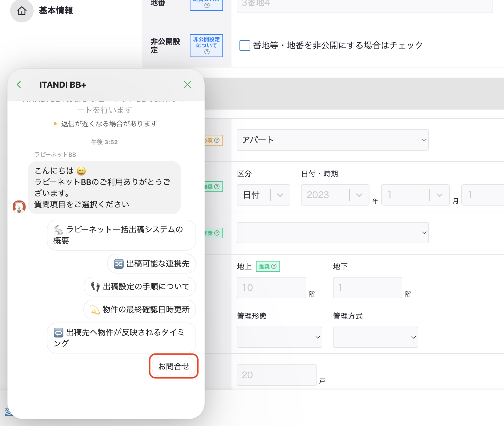
Task: Click the お問合せ button
Action: [174, 366]
